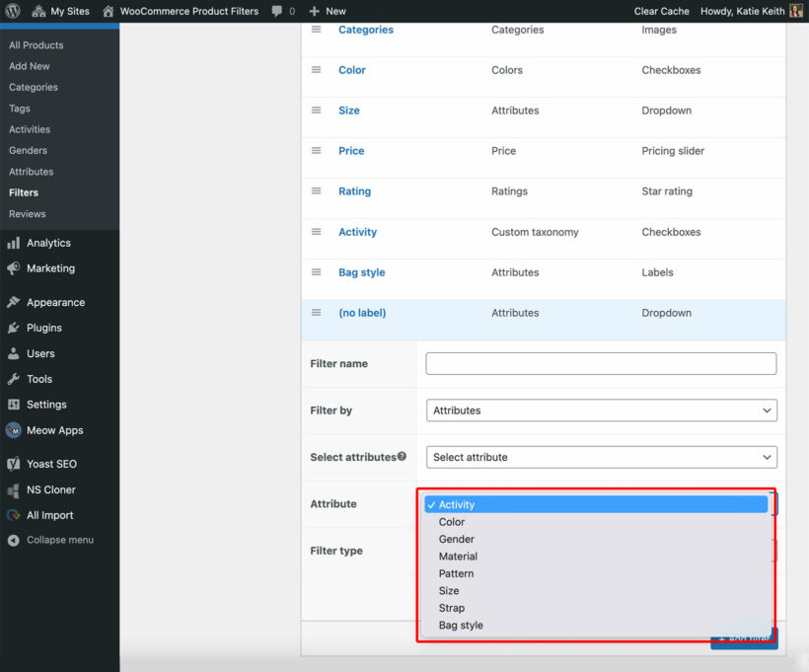Image resolution: width=809 pixels, height=672 pixels.
Task: Click the Katie Keith profile avatar
Action: coord(796,11)
